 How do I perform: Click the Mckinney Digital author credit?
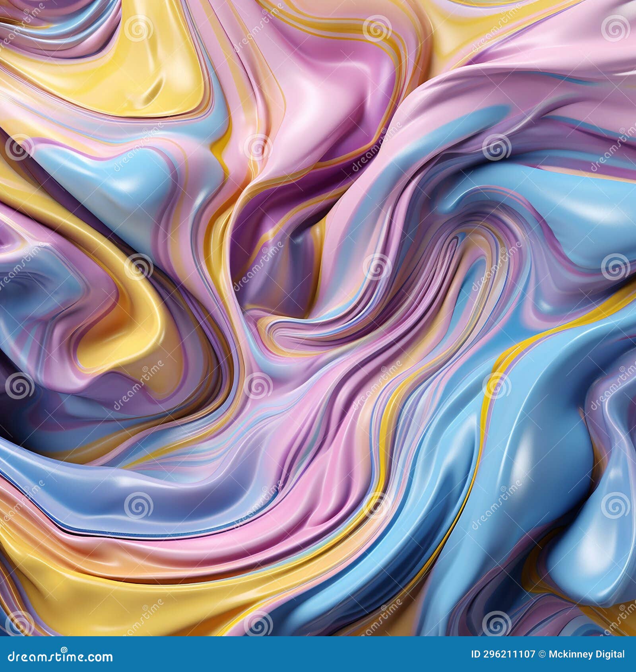pos(586,655)
